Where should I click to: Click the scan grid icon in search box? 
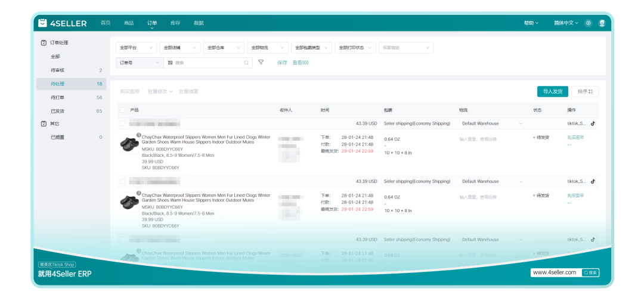(170, 63)
